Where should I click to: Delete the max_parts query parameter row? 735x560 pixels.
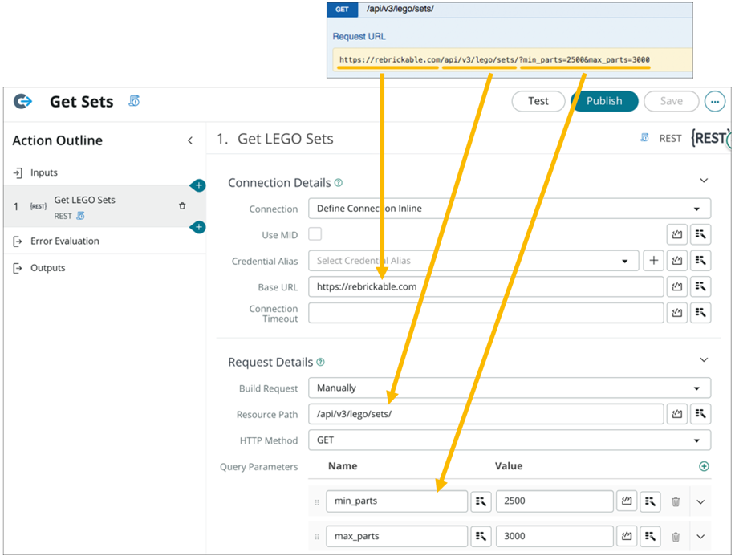676,536
